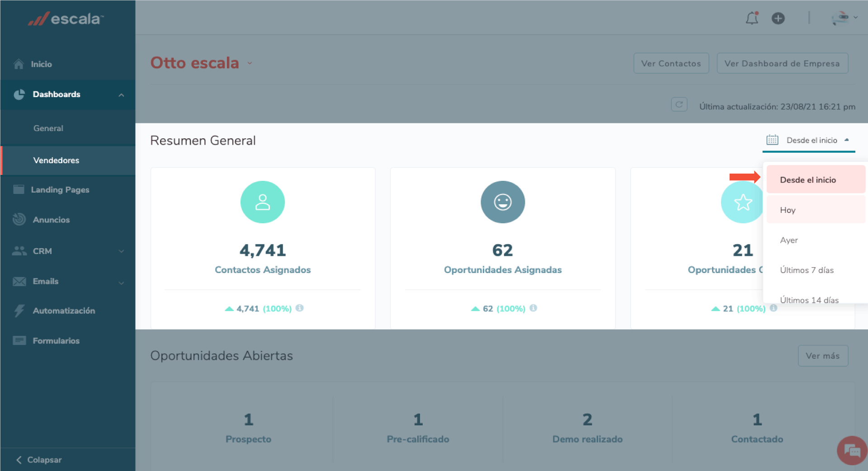868x471 pixels.
Task: Open the live chat bubble icon
Action: pyautogui.click(x=852, y=450)
